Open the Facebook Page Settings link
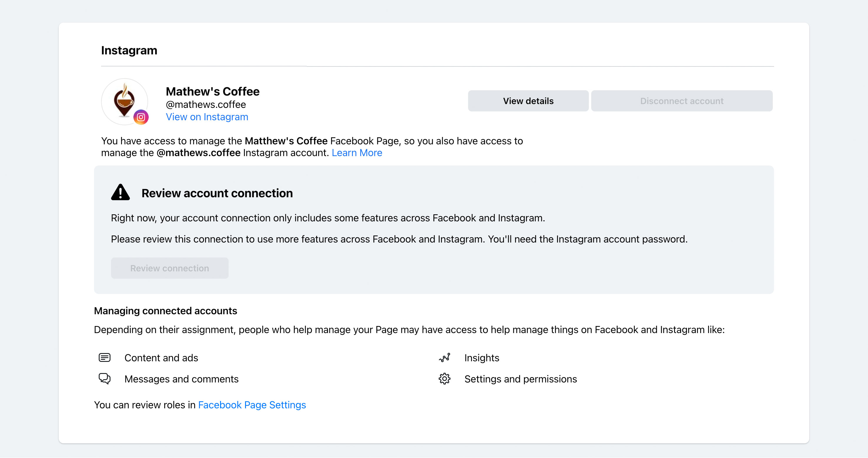 [252, 405]
